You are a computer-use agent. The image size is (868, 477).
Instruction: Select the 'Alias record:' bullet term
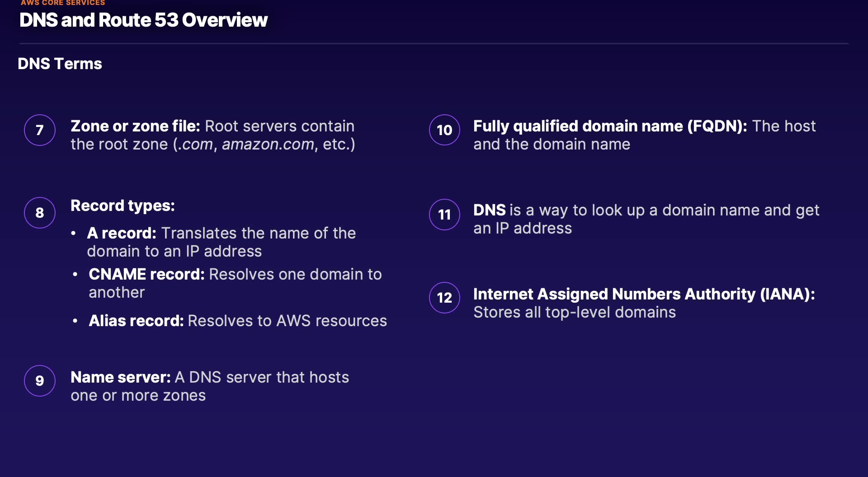tap(136, 321)
